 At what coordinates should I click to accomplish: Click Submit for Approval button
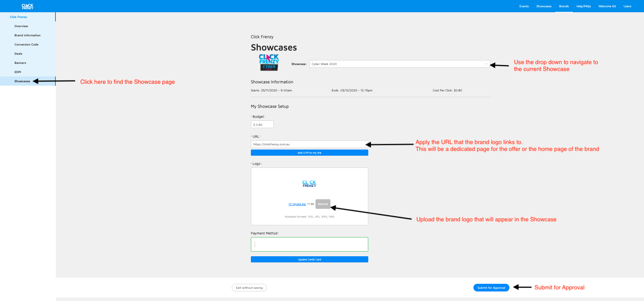[x=491, y=288]
